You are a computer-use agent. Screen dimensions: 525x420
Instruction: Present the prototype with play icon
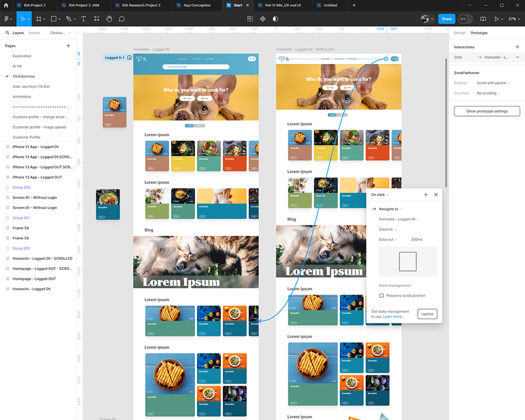(497, 19)
